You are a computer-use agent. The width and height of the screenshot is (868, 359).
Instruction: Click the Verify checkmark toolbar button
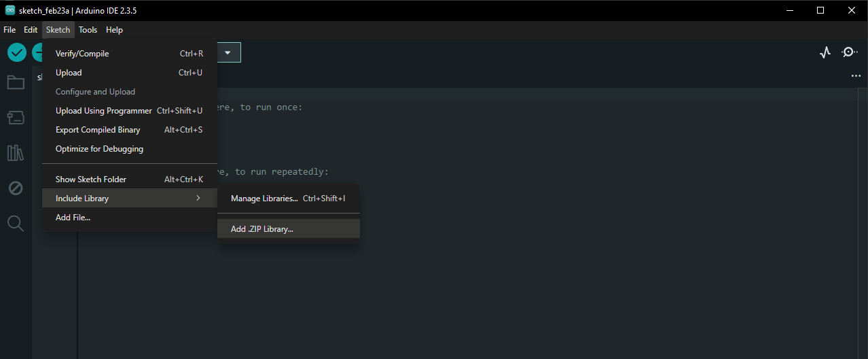tap(17, 52)
